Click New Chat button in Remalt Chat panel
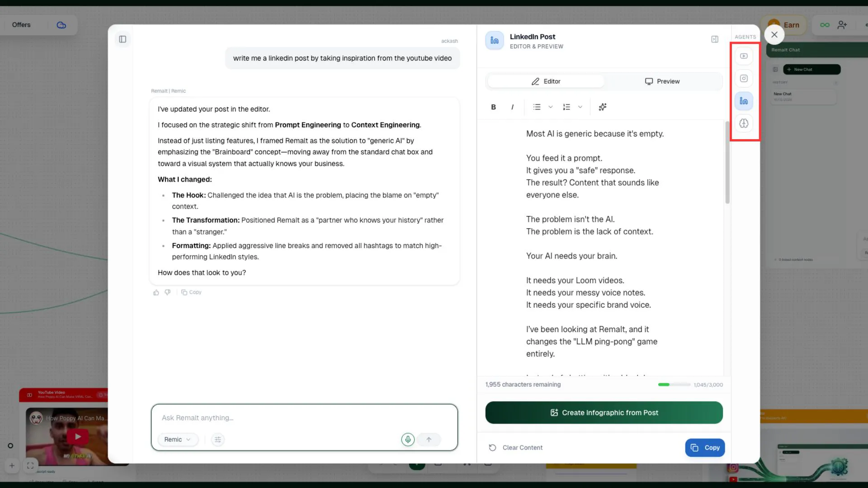Viewport: 868px width, 488px height. 812,70
